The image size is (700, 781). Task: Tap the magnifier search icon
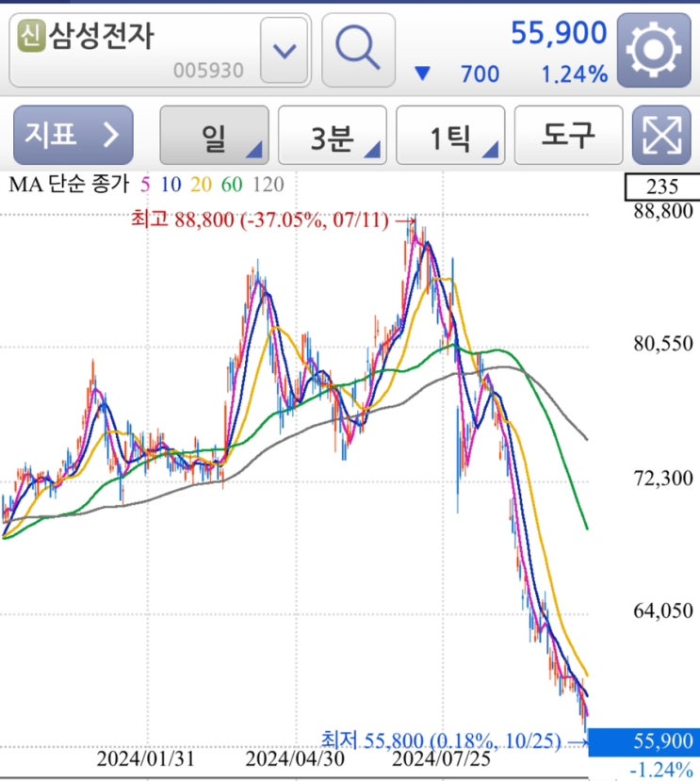358,50
